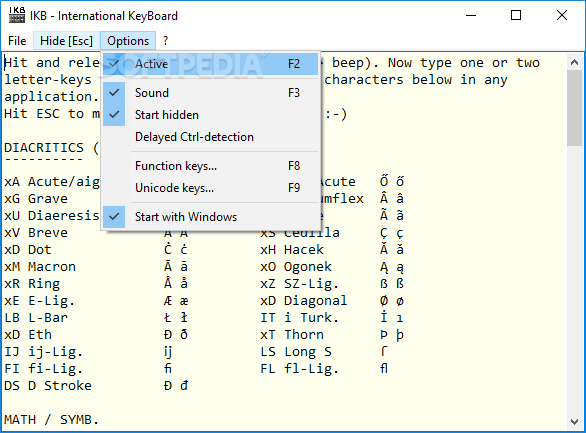Click the 'LB L-Bar' row text
This screenshot has height=433, width=586.
pos(36,318)
